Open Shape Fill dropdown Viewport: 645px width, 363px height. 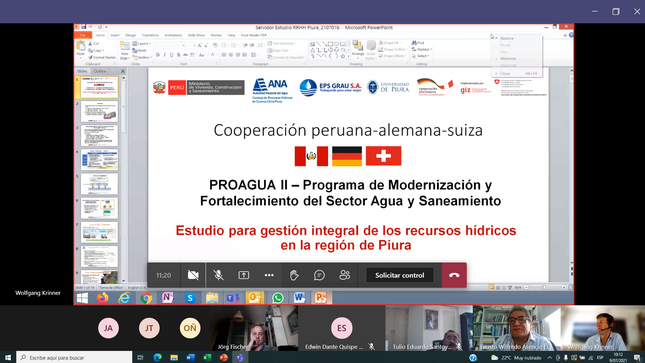coord(390,43)
